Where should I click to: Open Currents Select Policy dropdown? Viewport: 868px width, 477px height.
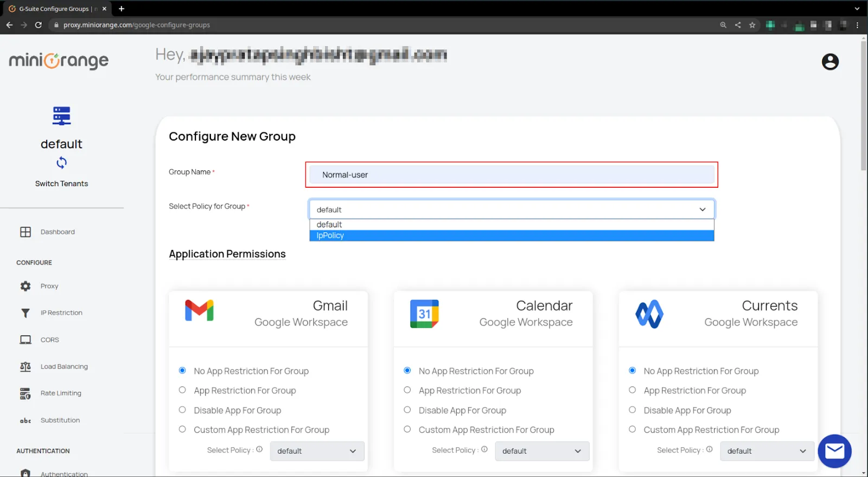click(x=767, y=451)
